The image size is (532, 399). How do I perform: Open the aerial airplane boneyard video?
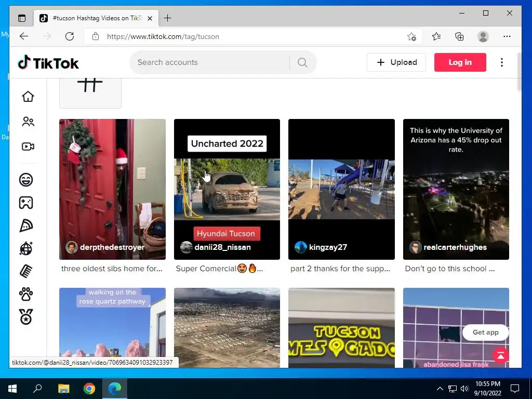(227, 328)
